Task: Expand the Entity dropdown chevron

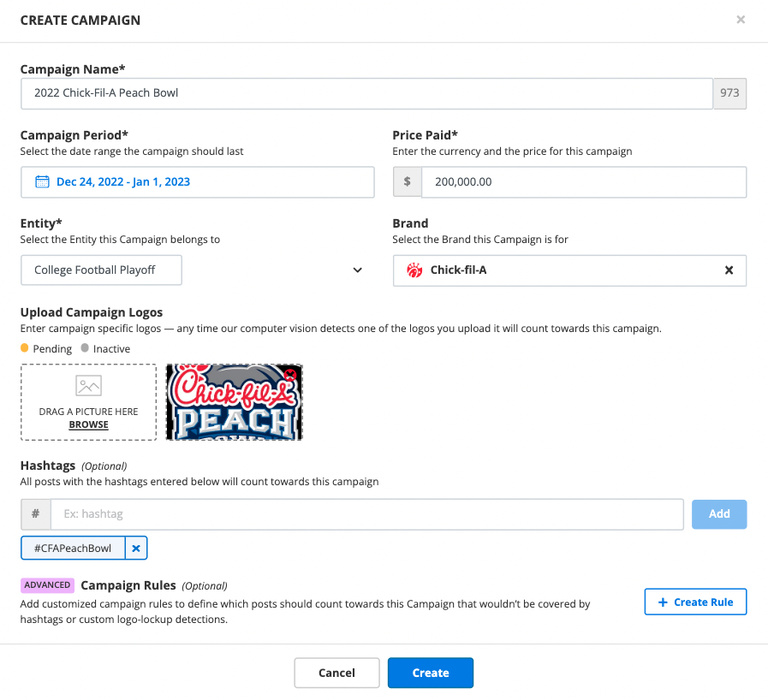Action: tap(358, 270)
